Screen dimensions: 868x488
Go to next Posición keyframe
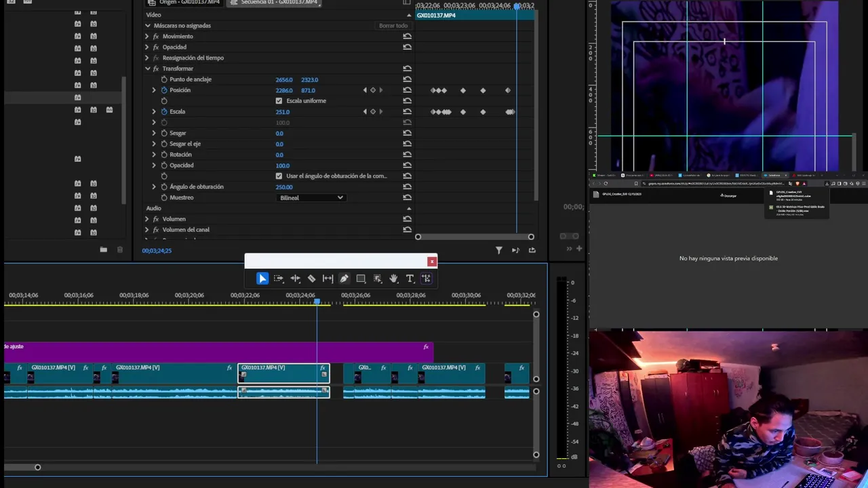pyautogui.click(x=380, y=90)
